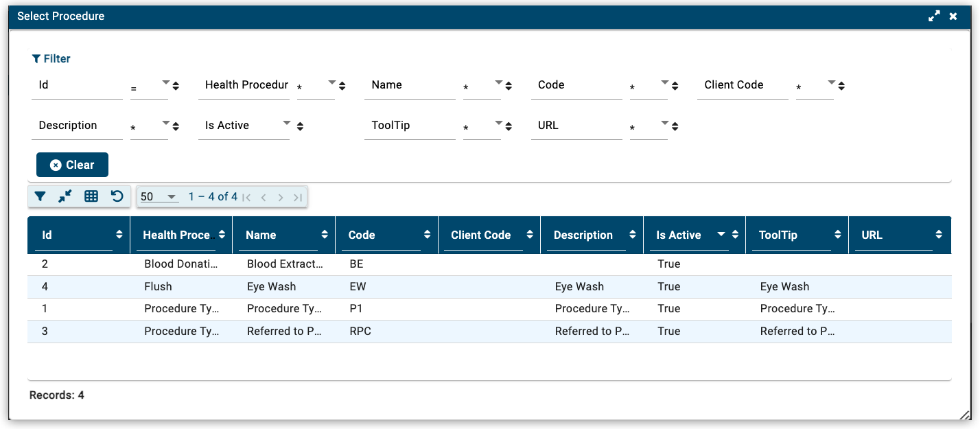Toggle sort on the Client Code column
Image resolution: width=980 pixels, height=429 pixels.
pos(530,235)
